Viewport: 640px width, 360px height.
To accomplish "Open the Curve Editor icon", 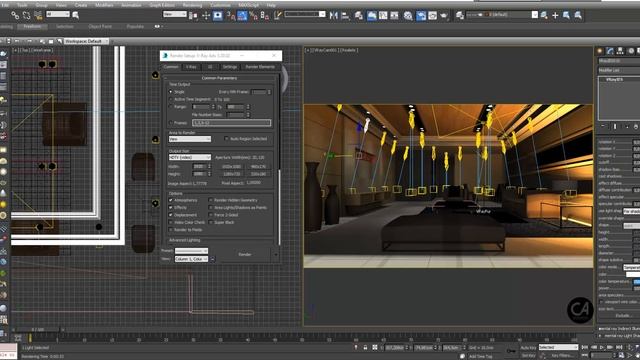I will pos(383,16).
